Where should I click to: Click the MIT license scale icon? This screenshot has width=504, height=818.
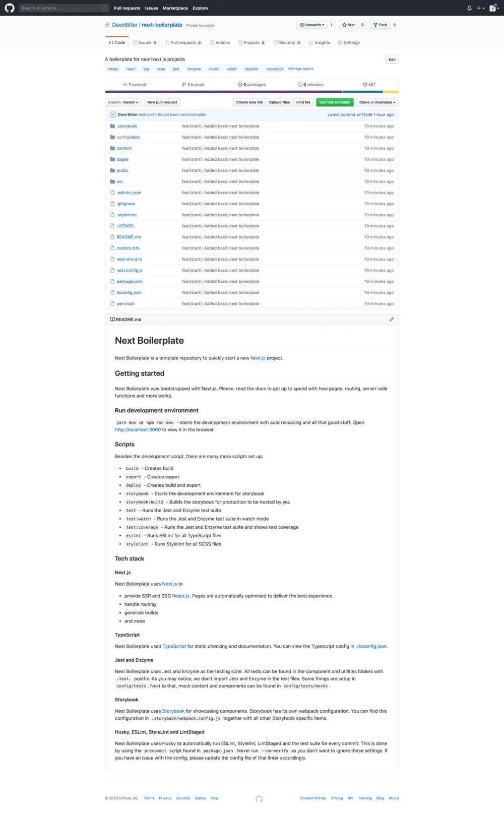tap(365, 85)
